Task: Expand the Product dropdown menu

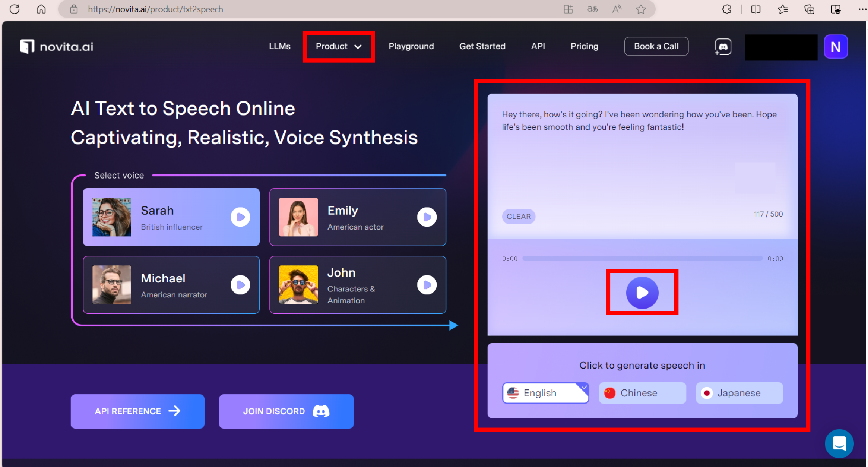Action: pos(338,47)
